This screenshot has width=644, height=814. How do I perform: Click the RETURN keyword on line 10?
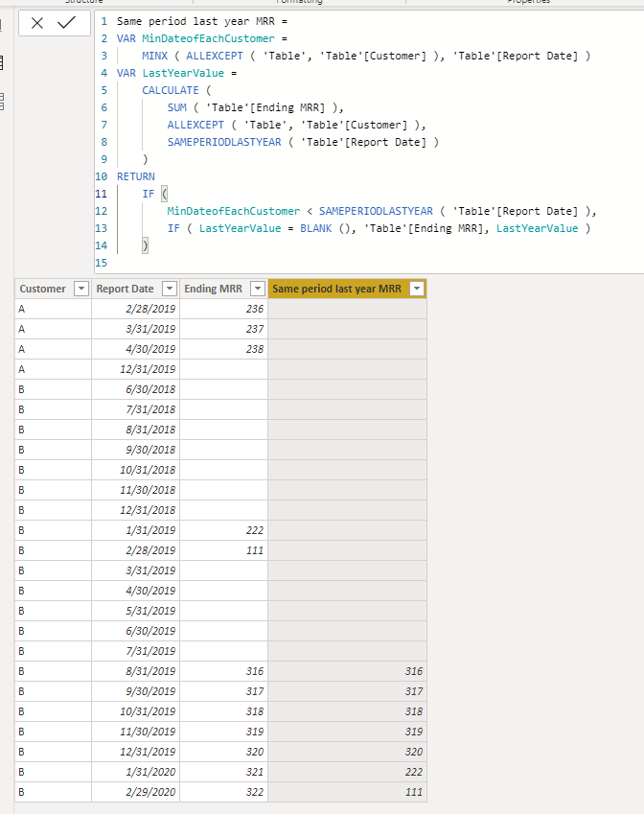135,176
